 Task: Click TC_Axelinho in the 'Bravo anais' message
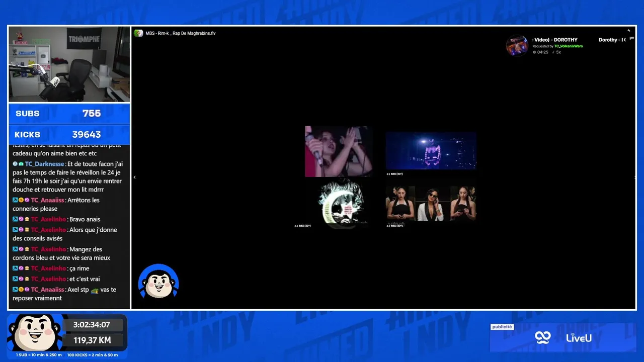point(48,219)
